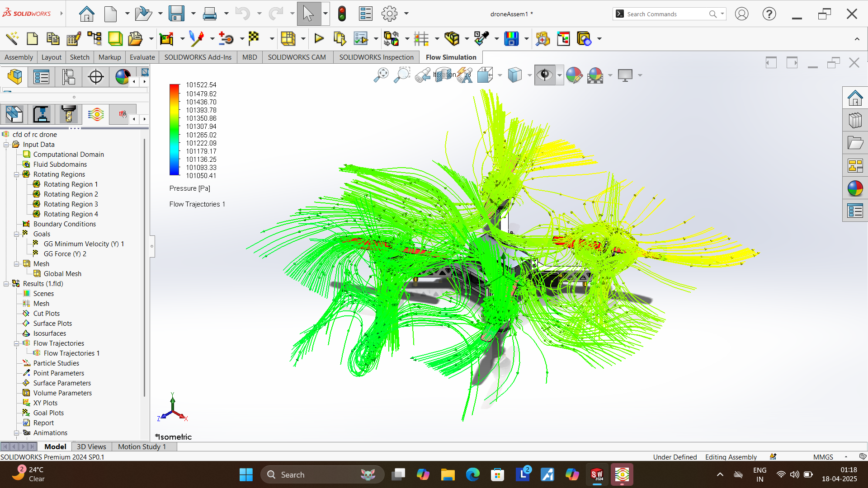Click the Section View icon

click(x=443, y=75)
